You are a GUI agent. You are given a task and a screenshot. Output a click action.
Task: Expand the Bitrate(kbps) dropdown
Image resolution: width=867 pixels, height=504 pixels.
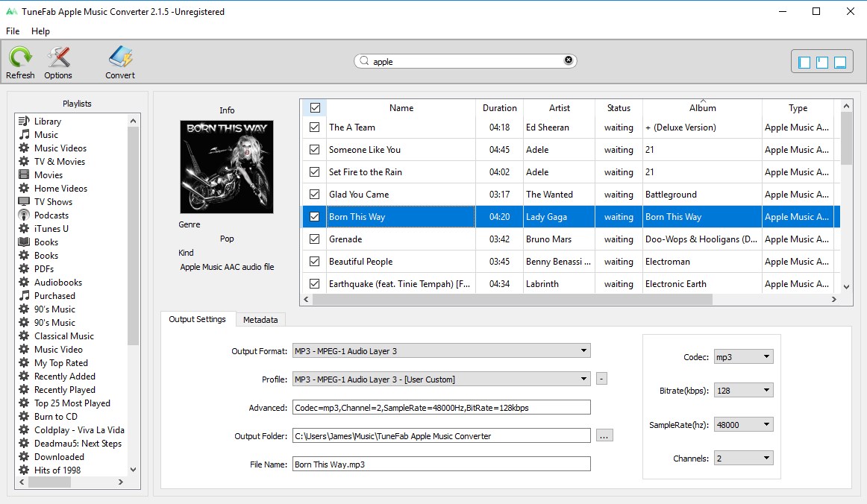[x=743, y=390]
